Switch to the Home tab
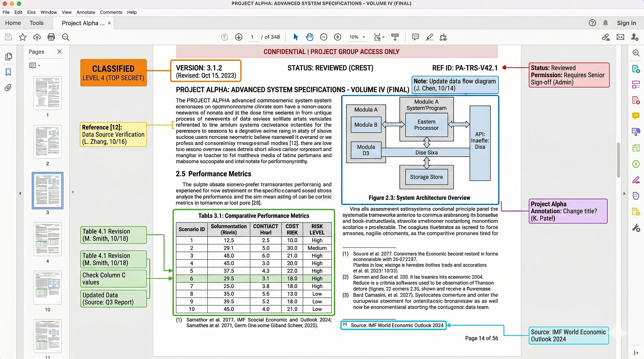 coord(13,23)
